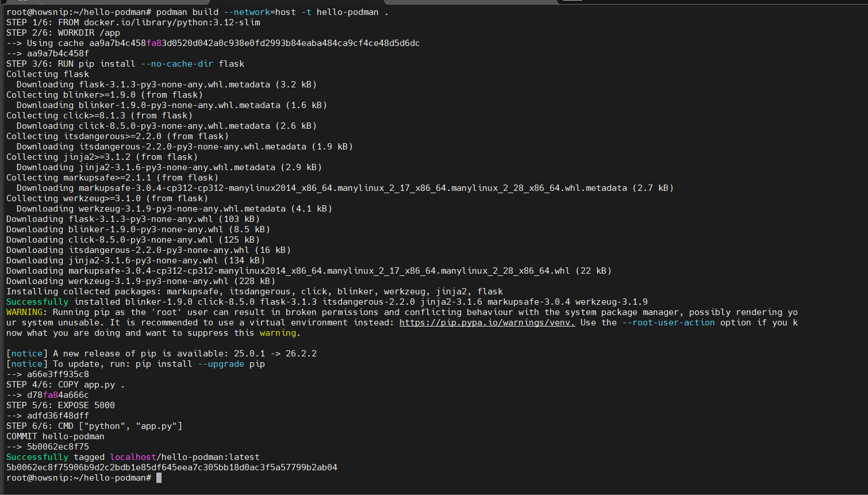
Task: Select the layer ID 'a66e3ff935c8'
Action: pyautogui.click(x=58, y=374)
